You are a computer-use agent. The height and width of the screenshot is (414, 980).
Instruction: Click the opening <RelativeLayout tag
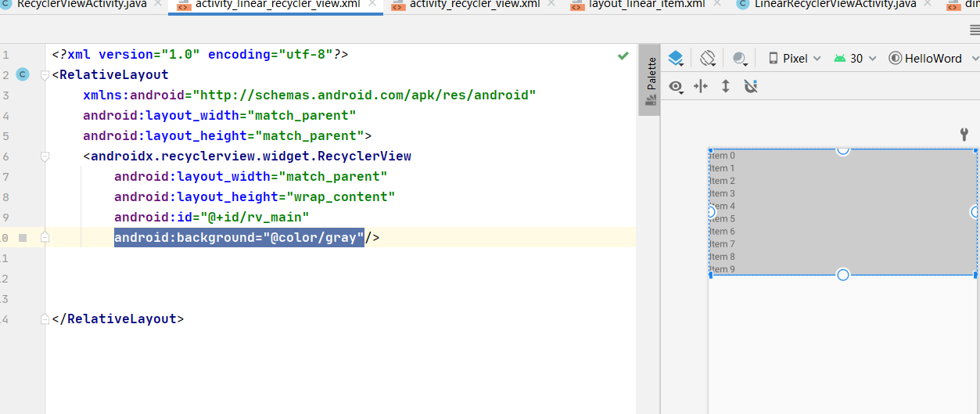(110, 75)
